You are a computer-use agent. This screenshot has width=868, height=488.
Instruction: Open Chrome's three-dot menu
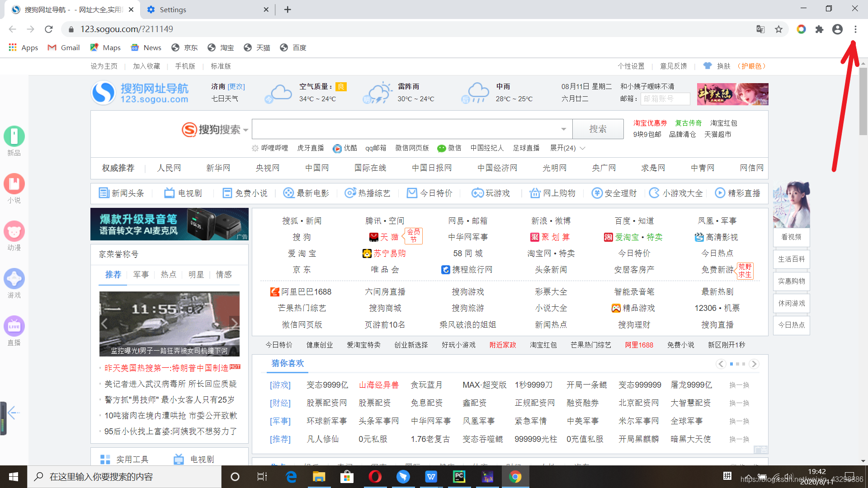point(855,29)
